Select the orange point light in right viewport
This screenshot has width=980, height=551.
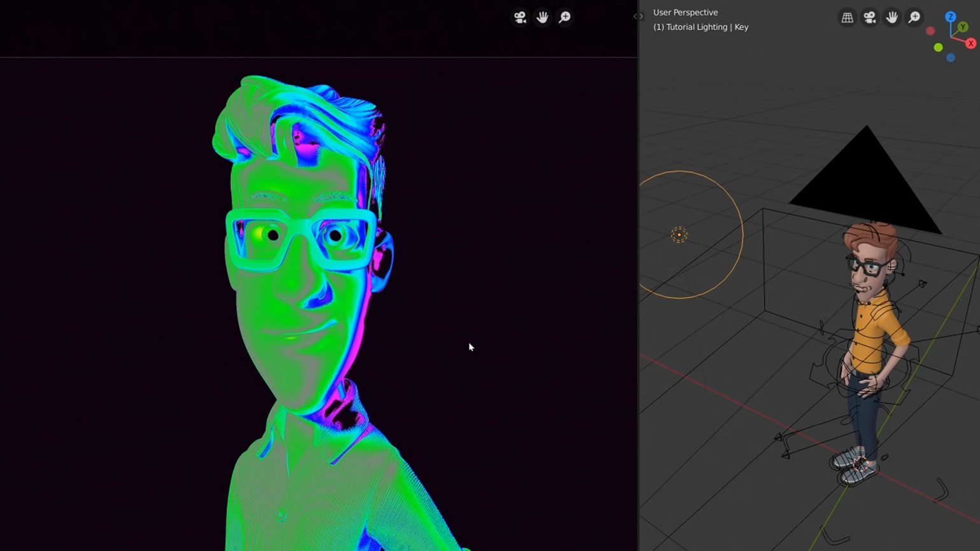[679, 235]
